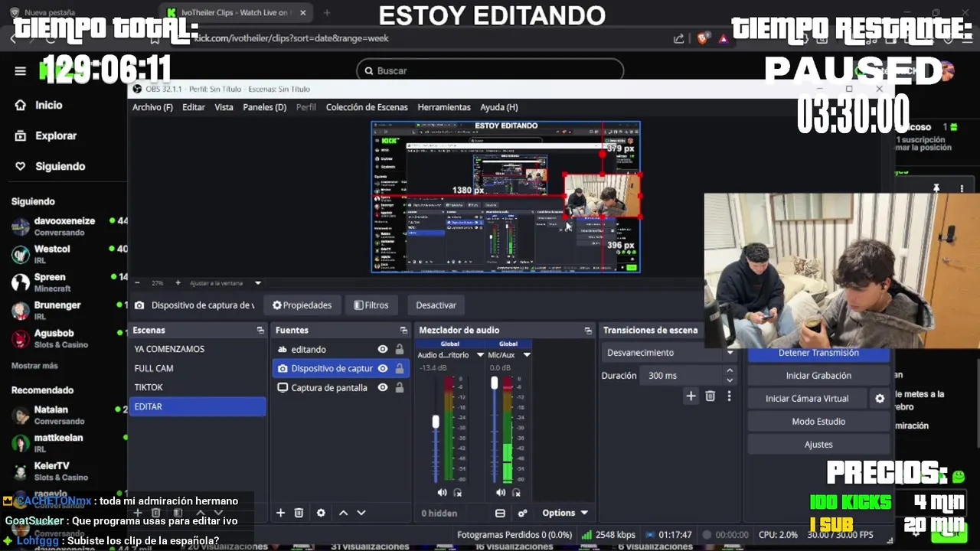Toggle visibility eye of Captura de pantalla source
This screenshot has height=551, width=980.
pyautogui.click(x=383, y=387)
